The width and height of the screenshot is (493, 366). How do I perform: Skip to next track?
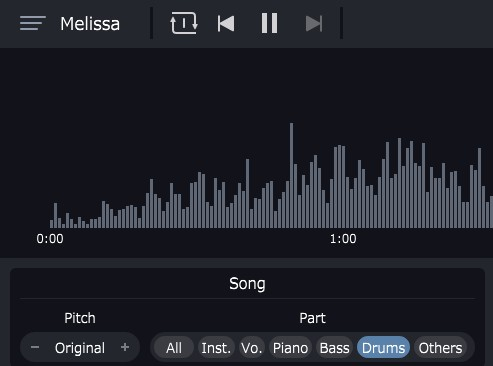(314, 24)
